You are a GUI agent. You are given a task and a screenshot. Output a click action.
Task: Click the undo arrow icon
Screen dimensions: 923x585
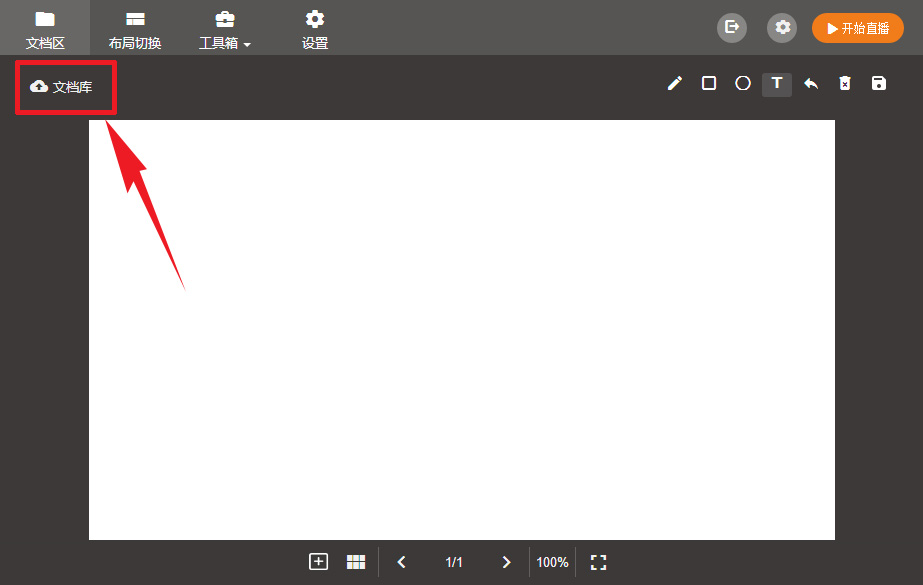(x=811, y=84)
